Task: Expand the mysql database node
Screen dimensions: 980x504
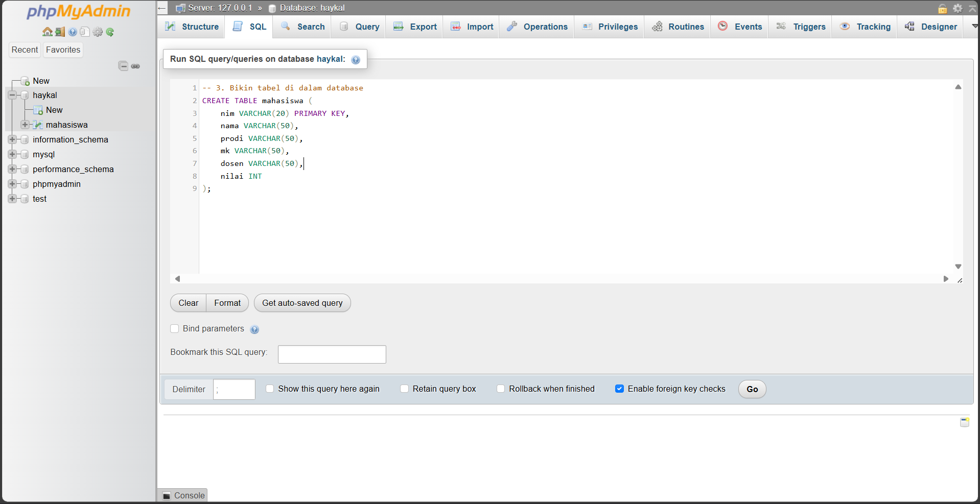Action: tap(12, 154)
